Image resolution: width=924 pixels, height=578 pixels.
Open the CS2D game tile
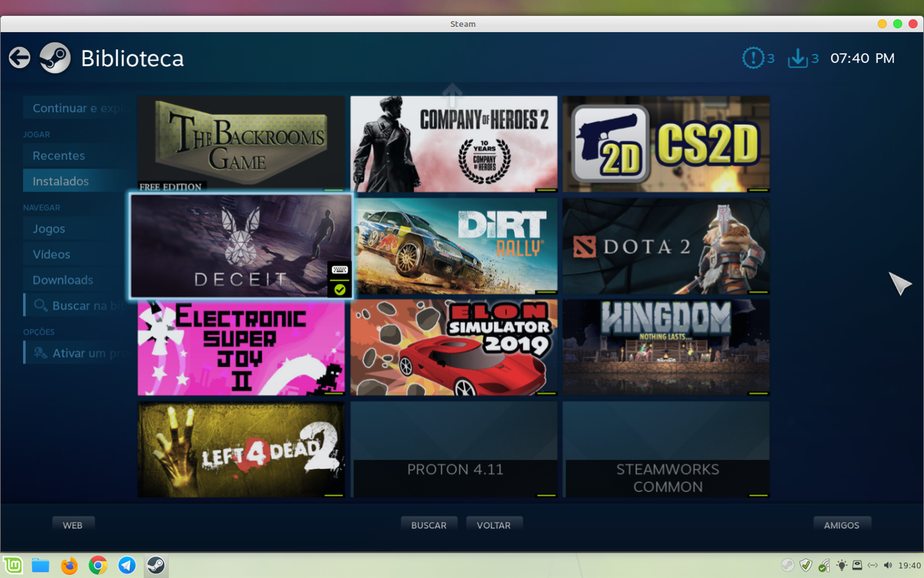point(666,144)
